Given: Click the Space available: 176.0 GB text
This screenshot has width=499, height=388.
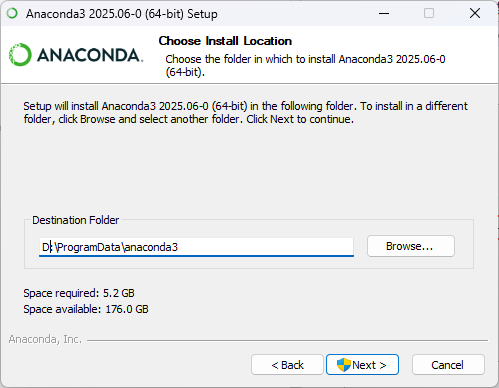Looking at the screenshot, I should pyautogui.click(x=86, y=309).
